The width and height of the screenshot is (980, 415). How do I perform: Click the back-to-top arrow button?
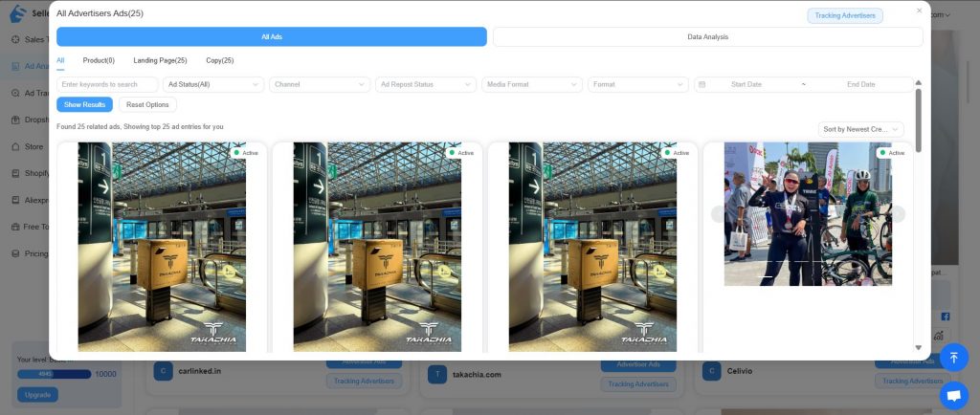[954, 358]
